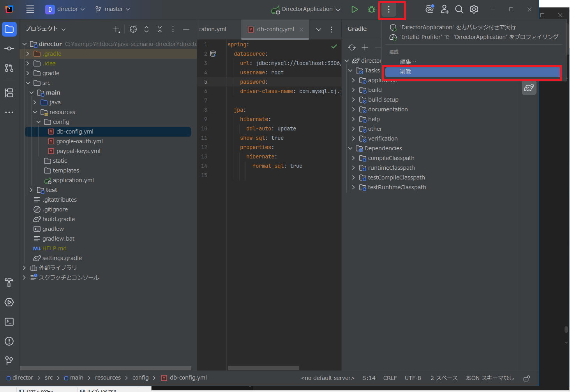Viewport: 570px width, 392px height.
Task: Open the Build tool window hammer icon
Action: tap(9, 283)
